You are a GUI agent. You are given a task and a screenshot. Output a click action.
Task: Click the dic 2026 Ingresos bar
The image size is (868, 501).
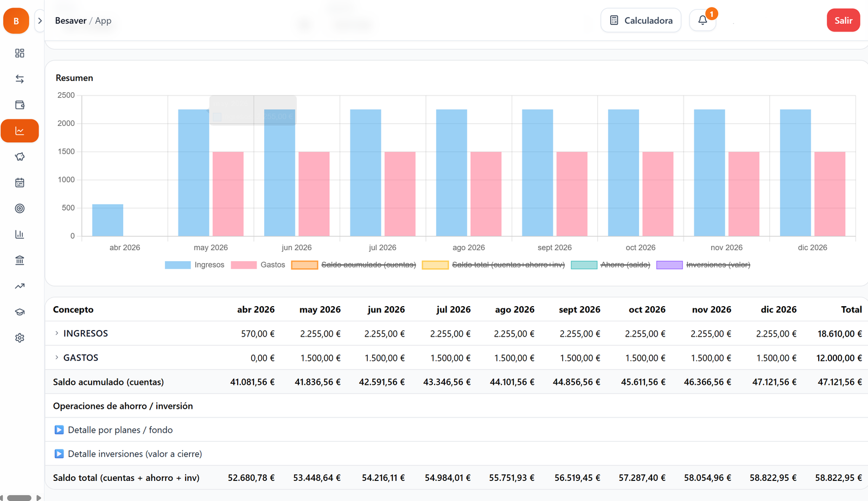(795, 173)
